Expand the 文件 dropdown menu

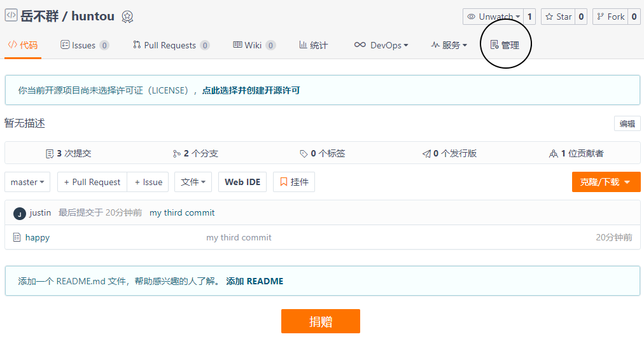[x=193, y=182]
